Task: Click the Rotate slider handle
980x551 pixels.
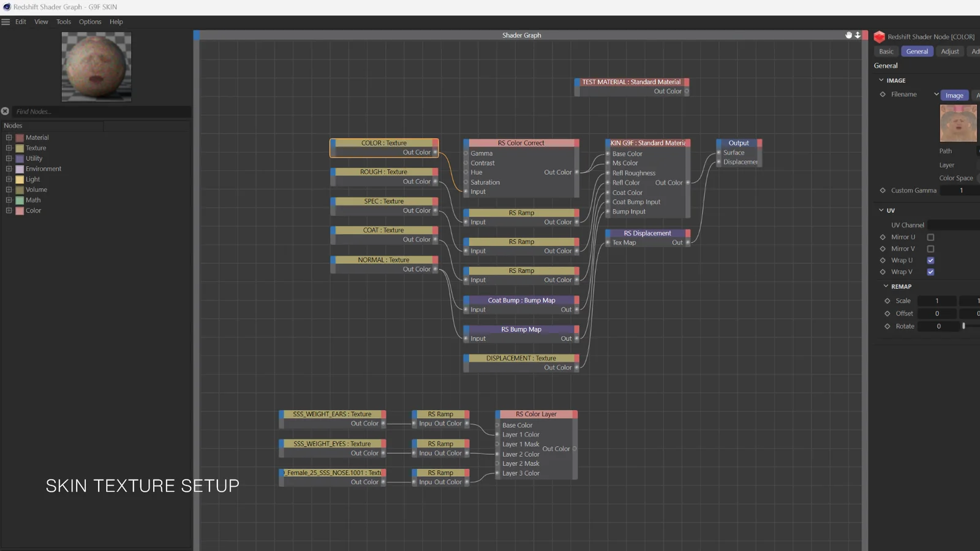Action: click(x=963, y=326)
